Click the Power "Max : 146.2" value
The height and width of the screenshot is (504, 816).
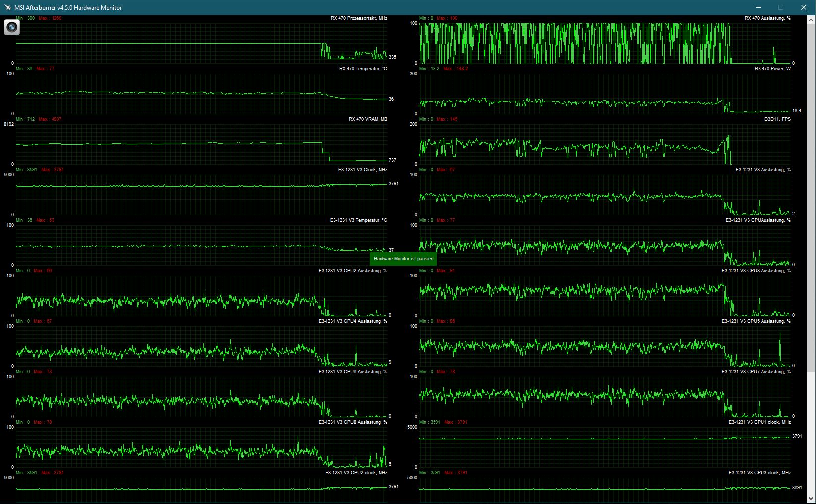[x=455, y=69]
